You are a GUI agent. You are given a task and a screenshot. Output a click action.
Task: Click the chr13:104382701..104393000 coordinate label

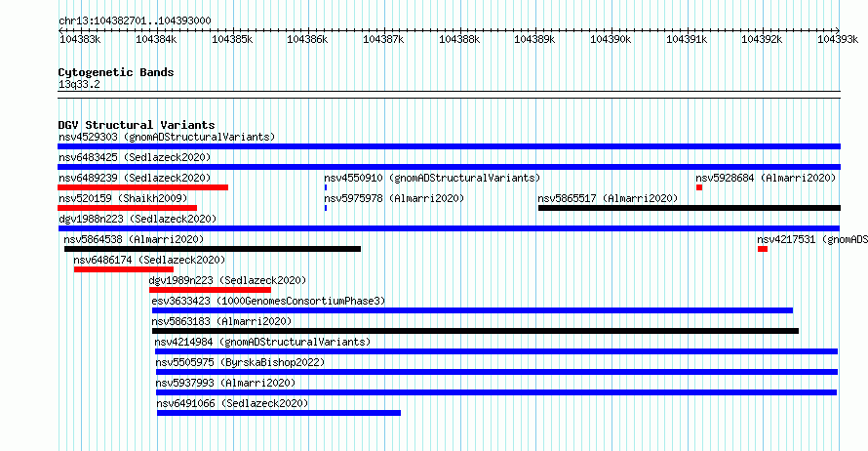click(x=135, y=20)
